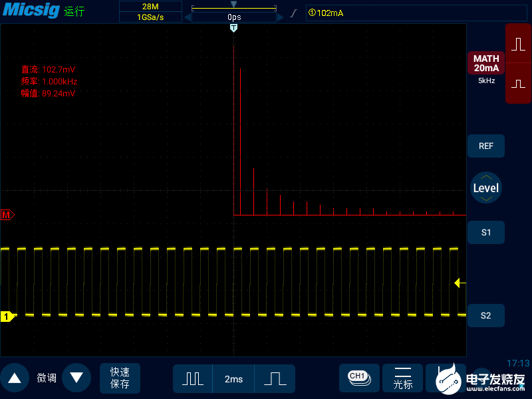Select the channel 1 ground marker
The width and height of the screenshot is (532, 399).
coord(7,317)
